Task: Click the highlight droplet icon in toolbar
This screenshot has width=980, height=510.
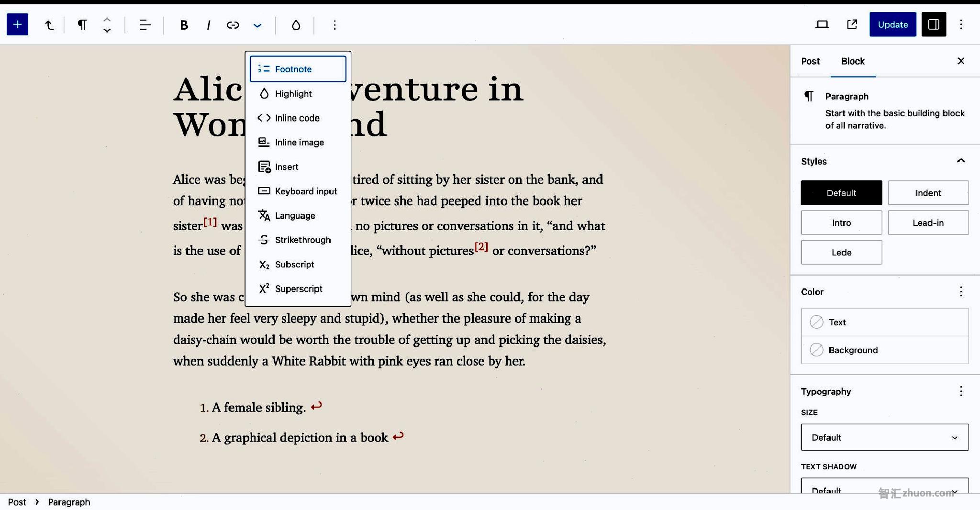Action: point(296,25)
